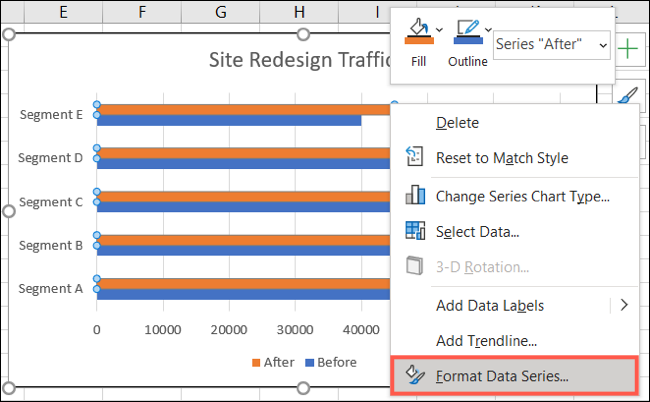Open the Fill color dropdown arrow

439,30
